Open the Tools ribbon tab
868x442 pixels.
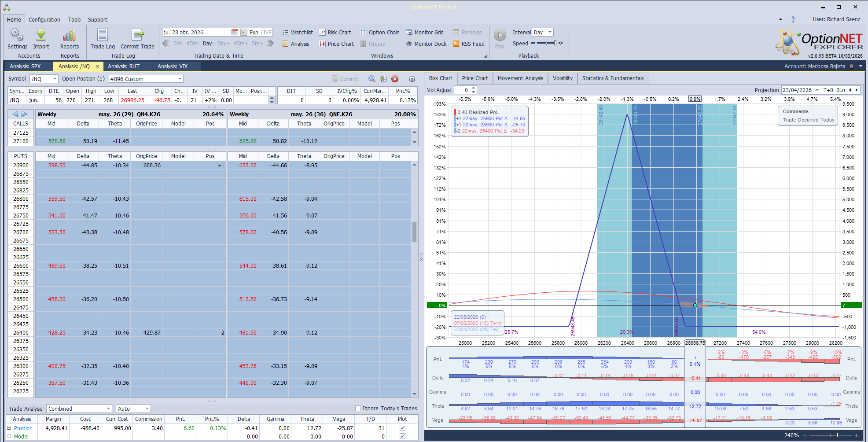coord(74,19)
